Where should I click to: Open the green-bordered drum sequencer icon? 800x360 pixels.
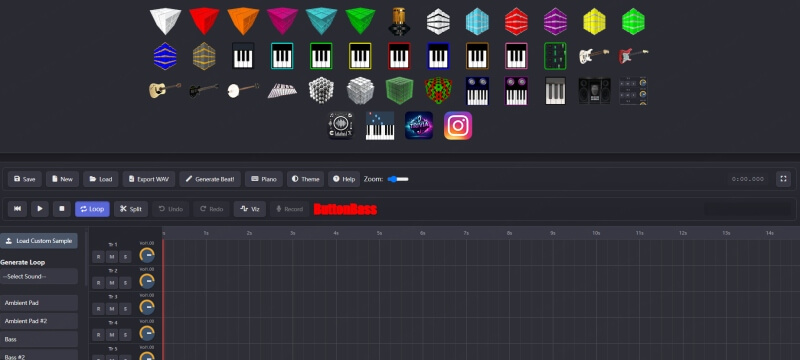(555, 56)
